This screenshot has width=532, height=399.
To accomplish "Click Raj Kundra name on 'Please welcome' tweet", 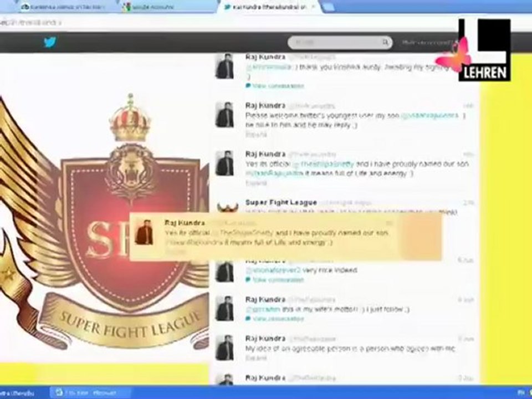I will 265,105.
